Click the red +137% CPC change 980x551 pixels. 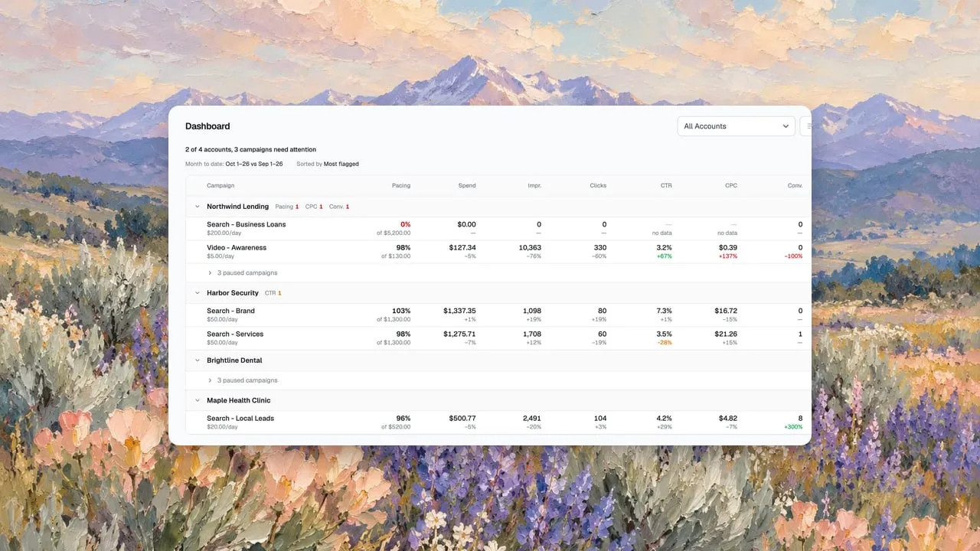click(x=729, y=256)
